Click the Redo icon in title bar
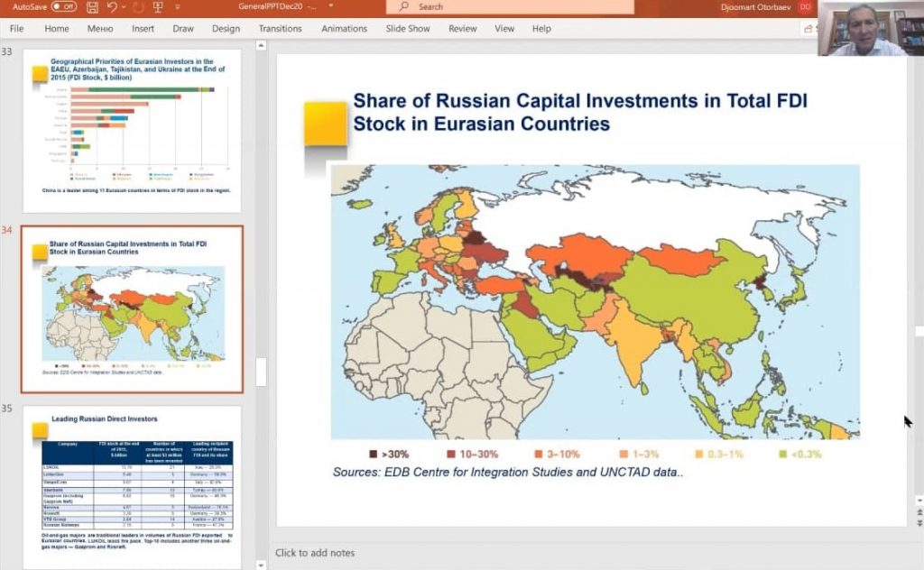This screenshot has width=924, height=570. [x=135, y=7]
